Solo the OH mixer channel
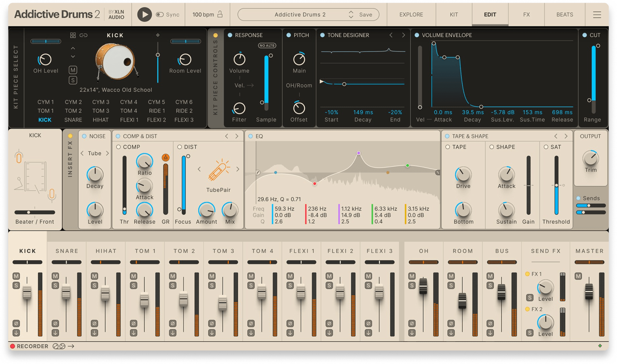The image size is (617, 364). tap(412, 285)
